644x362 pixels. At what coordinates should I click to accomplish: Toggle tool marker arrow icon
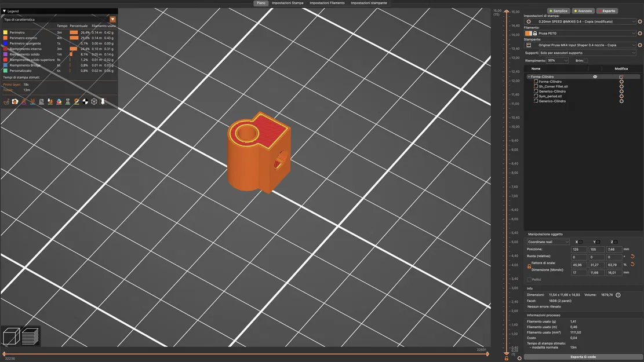103,101
